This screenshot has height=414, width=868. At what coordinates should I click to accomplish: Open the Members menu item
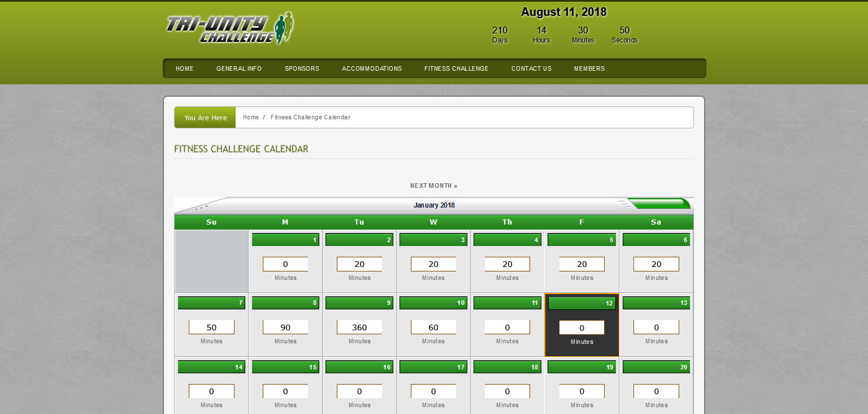pos(589,68)
